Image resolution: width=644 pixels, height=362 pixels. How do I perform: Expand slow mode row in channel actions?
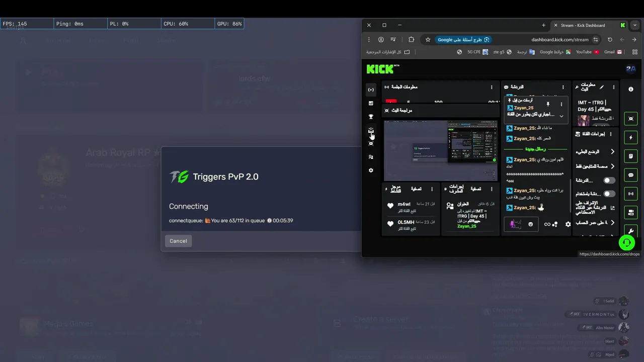tap(596, 151)
